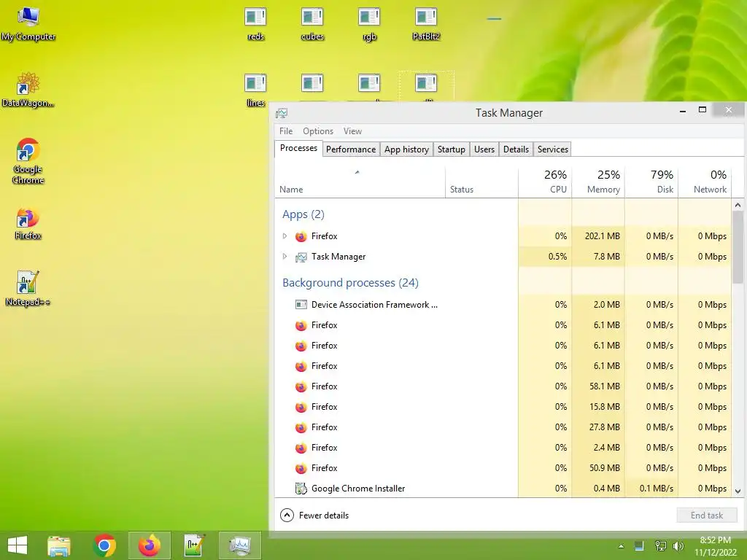Open the File menu
This screenshot has width=747, height=560.
pyautogui.click(x=286, y=131)
